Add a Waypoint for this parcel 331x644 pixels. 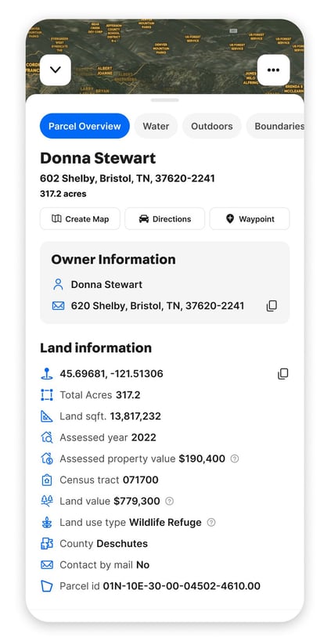[x=250, y=219]
